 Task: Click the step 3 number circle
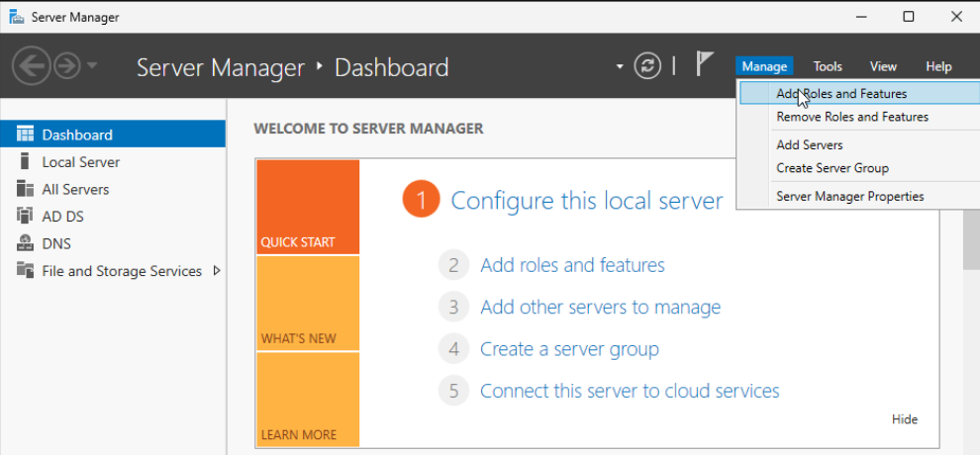453,307
